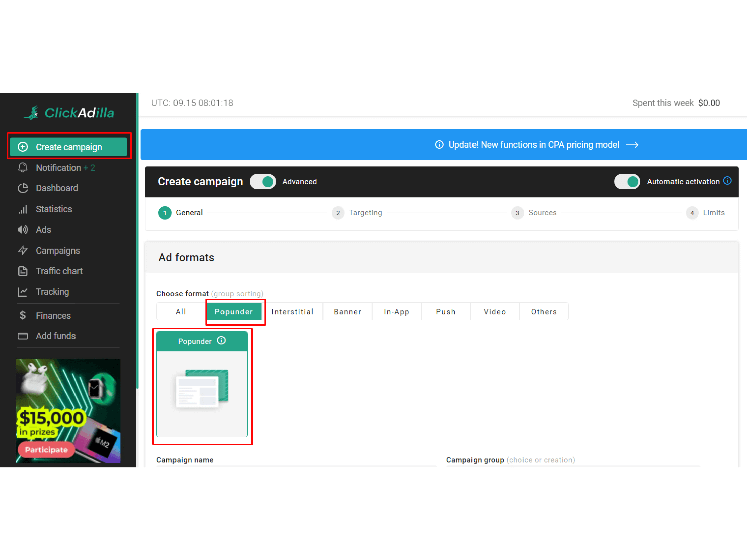Viewport: 747px width, 560px height.
Task: Click the Automatic activation info icon
Action: click(x=727, y=181)
